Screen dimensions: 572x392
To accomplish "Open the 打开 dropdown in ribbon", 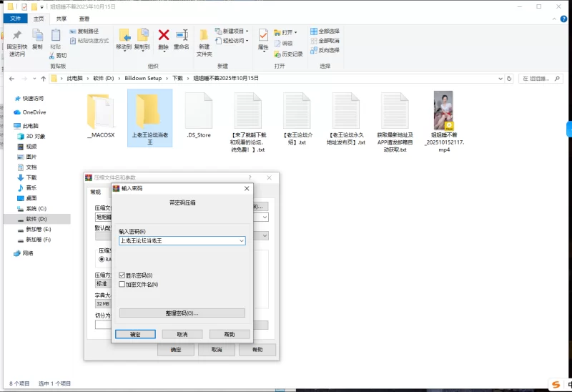I will point(295,32).
